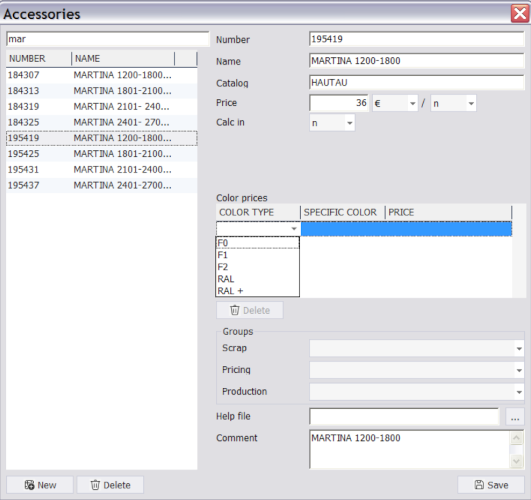Focus the search field containing 'mar'
This screenshot has height=500, width=531.
tap(108, 39)
